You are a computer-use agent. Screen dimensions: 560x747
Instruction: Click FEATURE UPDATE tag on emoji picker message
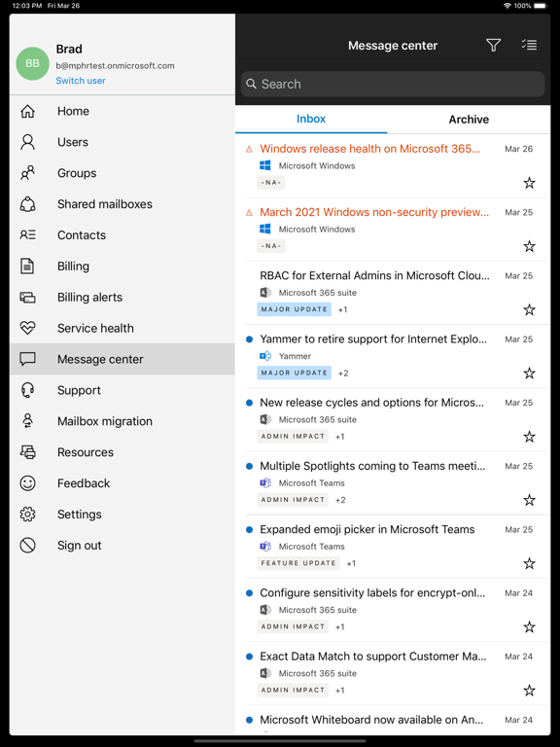tap(298, 563)
